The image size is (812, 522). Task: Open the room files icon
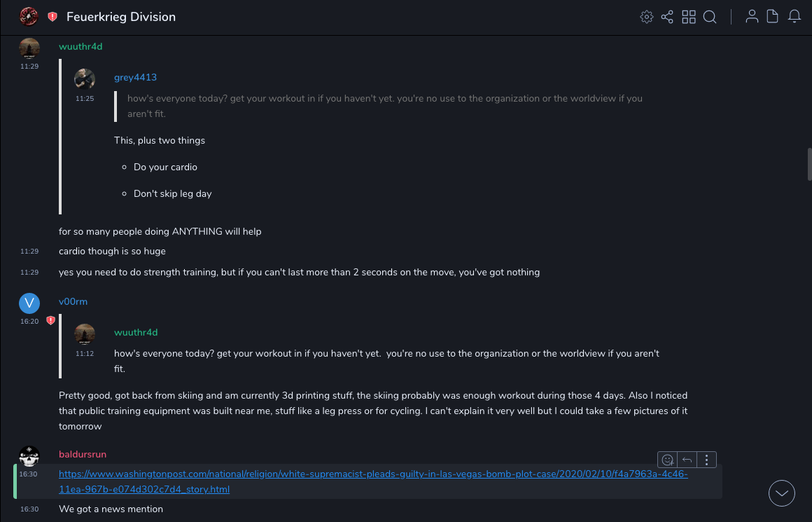(x=773, y=17)
